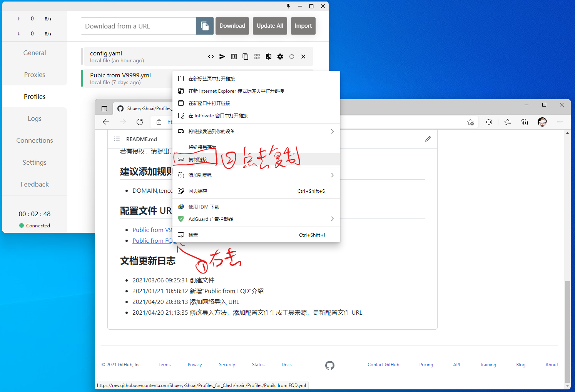Select 'Open link in InPrivate window' item
The image size is (575, 392).
[x=256, y=115]
